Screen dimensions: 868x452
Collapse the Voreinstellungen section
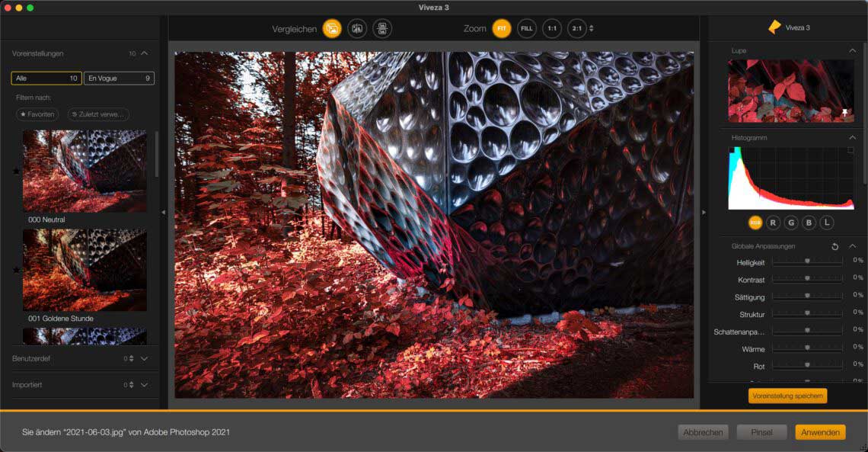[x=145, y=53]
